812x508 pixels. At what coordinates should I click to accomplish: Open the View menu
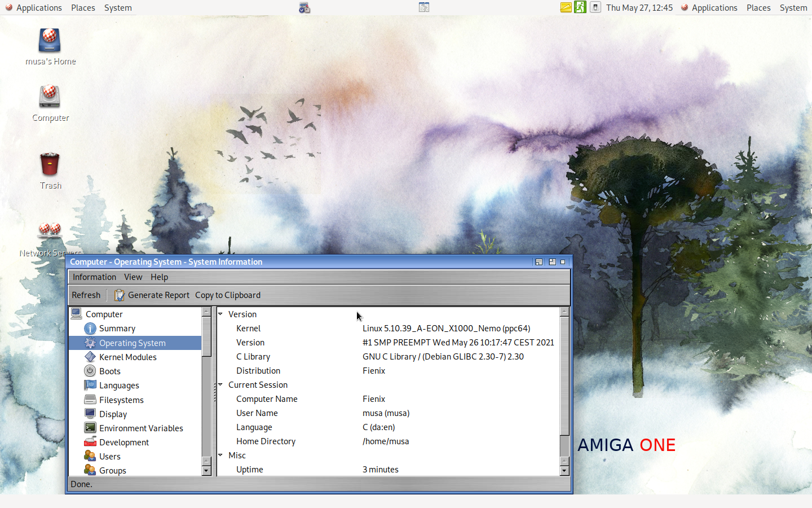click(133, 277)
